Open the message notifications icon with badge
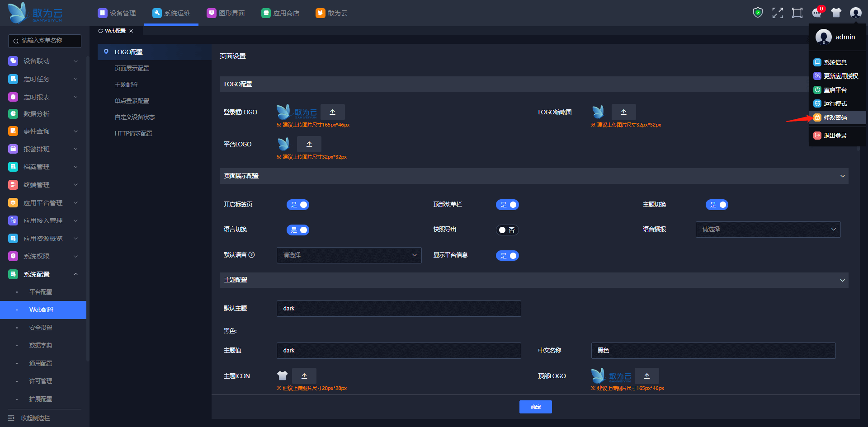Screen dimensions: 868x427 tap(816, 13)
